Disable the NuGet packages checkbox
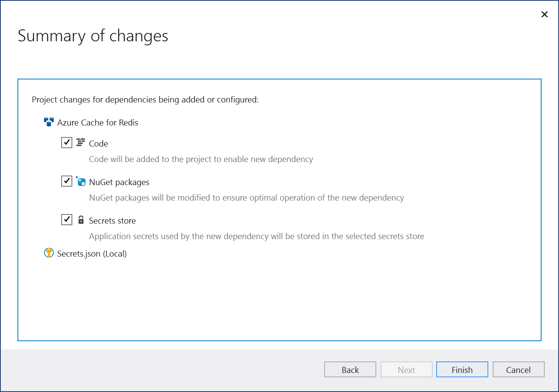Viewport: 559px width, 392px height. click(67, 181)
